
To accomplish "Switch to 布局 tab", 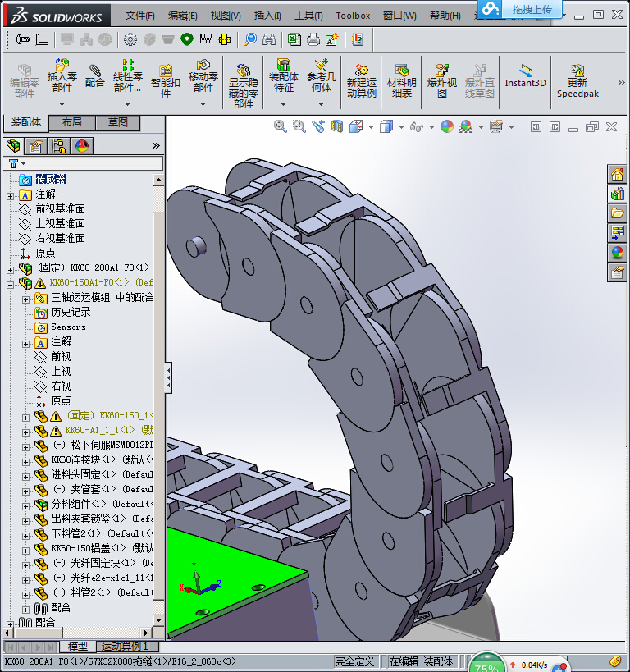I will (72, 122).
